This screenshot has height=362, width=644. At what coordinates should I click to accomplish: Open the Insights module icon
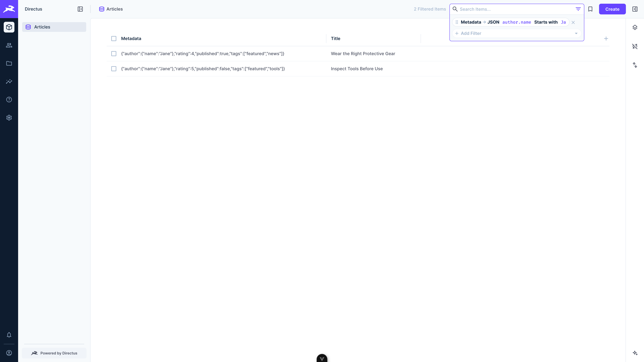tap(9, 81)
